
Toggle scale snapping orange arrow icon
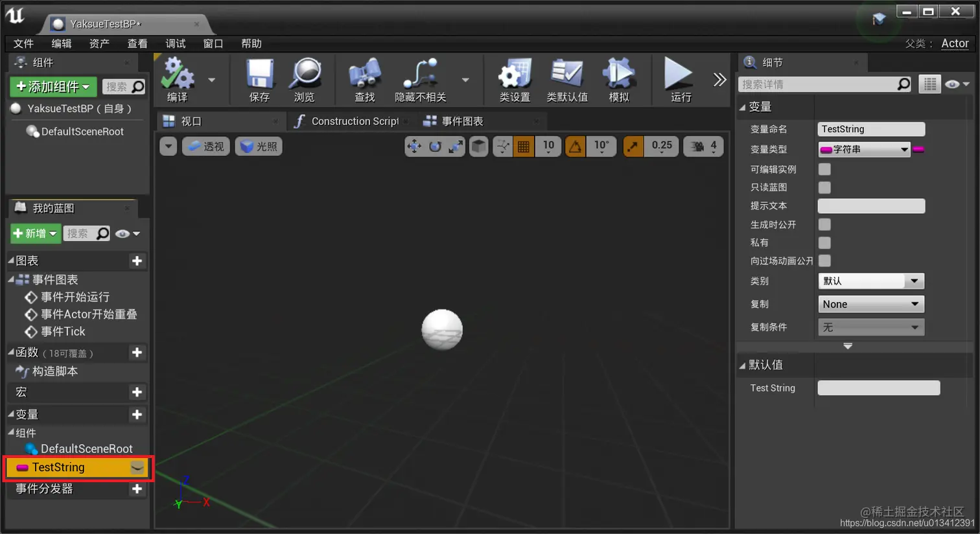click(x=633, y=146)
